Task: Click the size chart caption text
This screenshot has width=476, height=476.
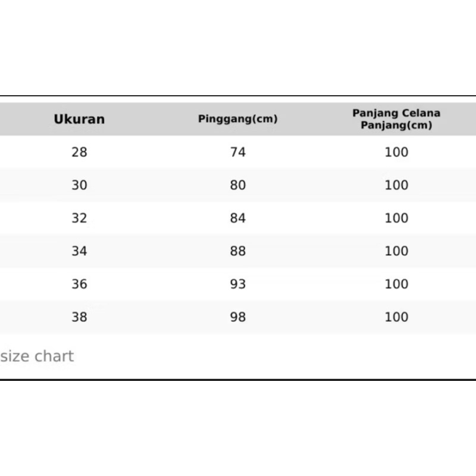Action: pyautogui.click(x=37, y=356)
